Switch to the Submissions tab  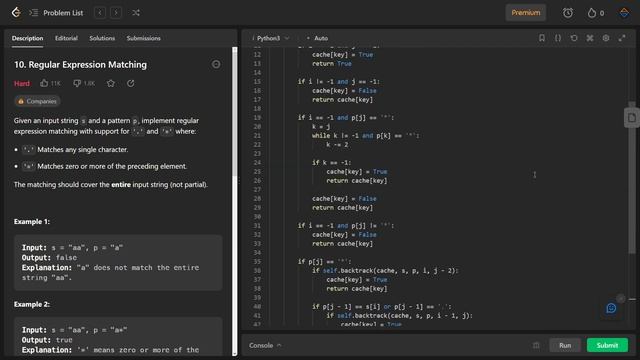[143, 38]
